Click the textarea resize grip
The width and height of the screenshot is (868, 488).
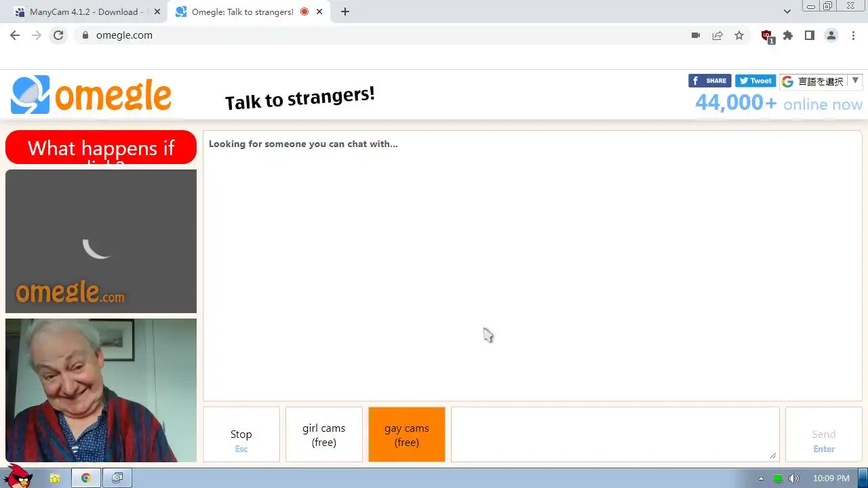pyautogui.click(x=774, y=456)
